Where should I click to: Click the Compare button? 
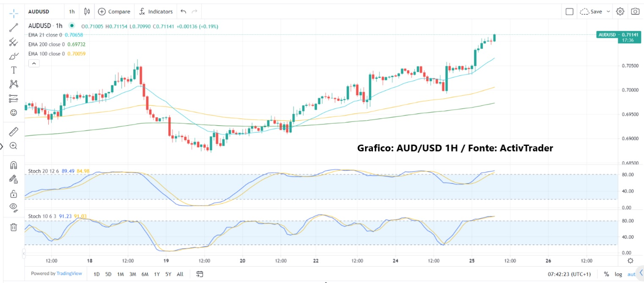[x=114, y=11]
